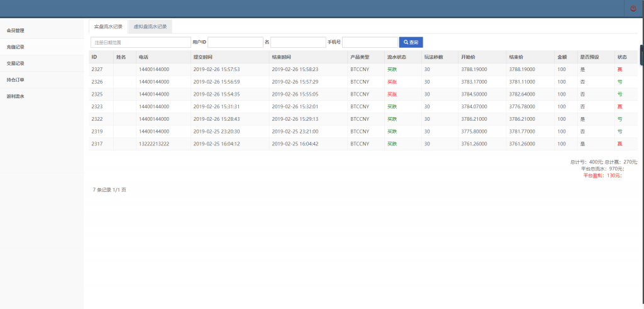Click the dark scrollbar handle at right edge
644x309 pixels.
(641, 55)
